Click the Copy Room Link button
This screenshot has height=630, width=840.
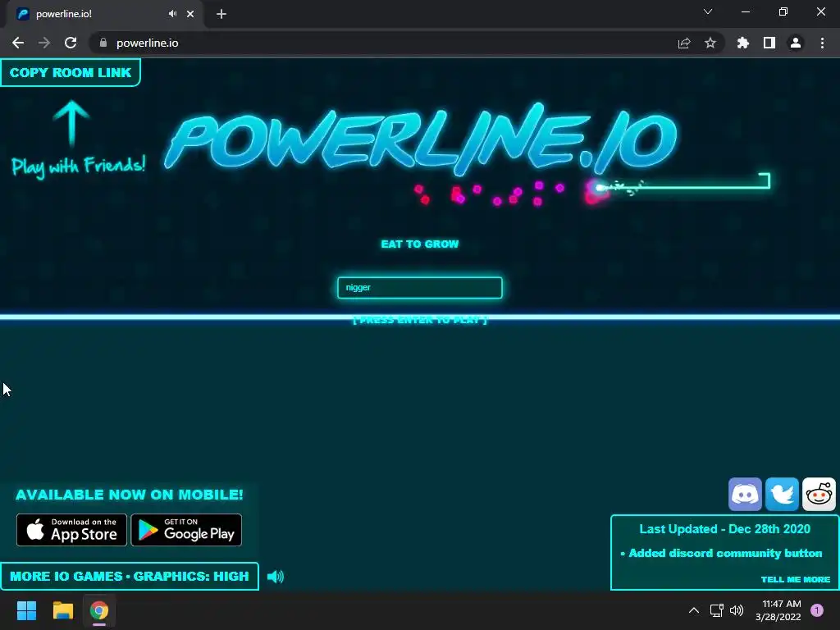coord(71,72)
